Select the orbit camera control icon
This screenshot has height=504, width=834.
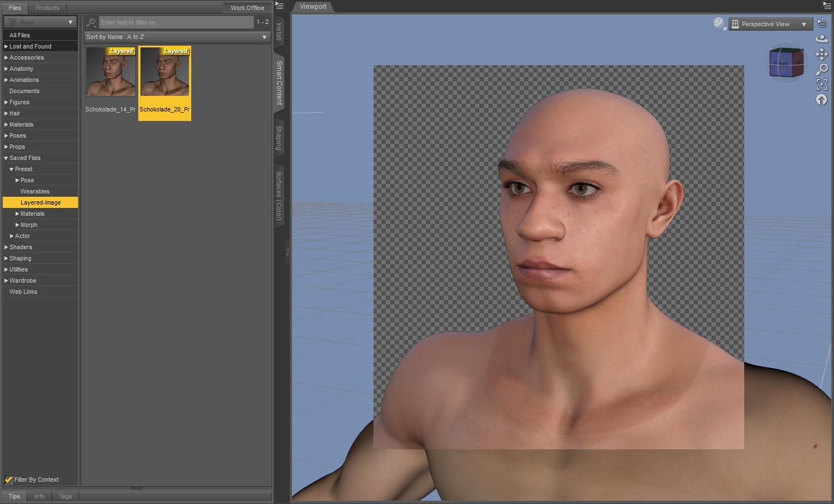822,39
